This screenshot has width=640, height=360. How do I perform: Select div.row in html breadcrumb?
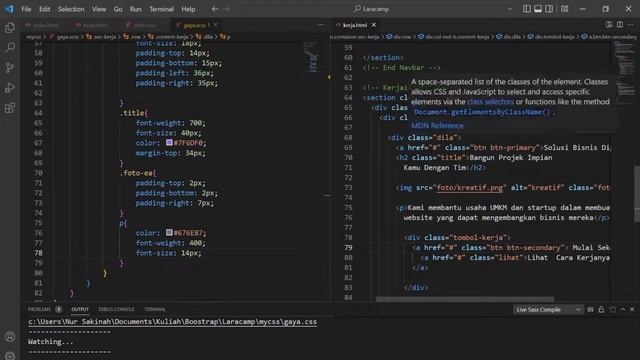pos(399,37)
